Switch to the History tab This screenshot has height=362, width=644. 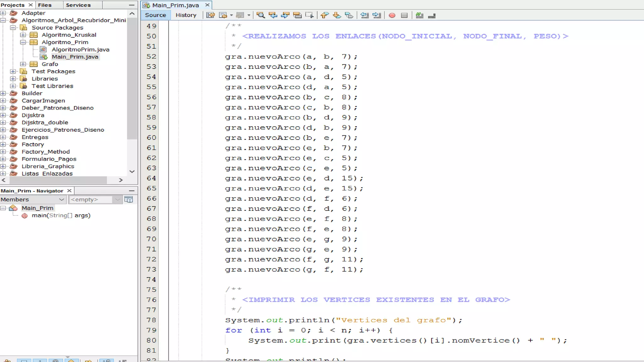[x=186, y=15]
